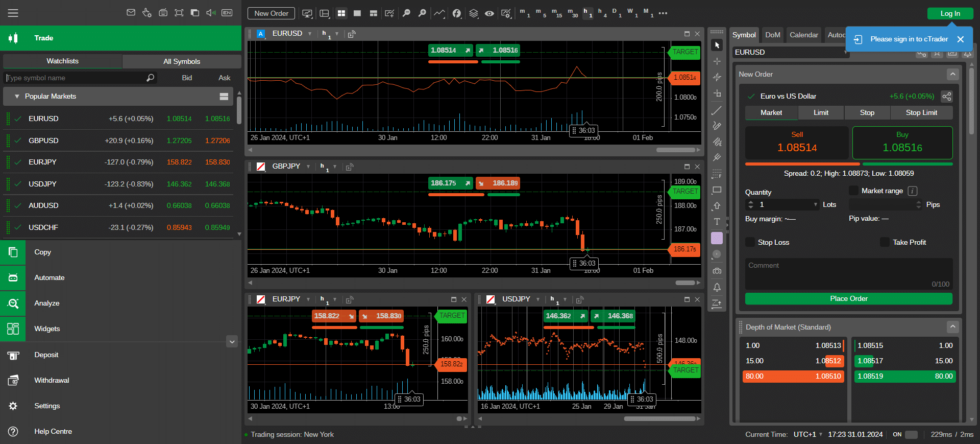Select the text T drawing tool

pos(717,222)
